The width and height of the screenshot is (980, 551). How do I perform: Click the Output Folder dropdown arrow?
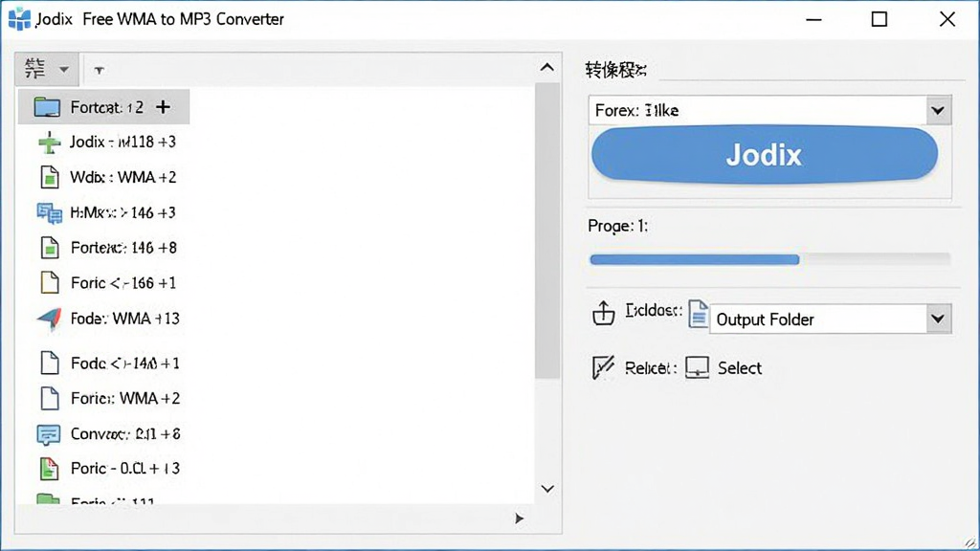(x=938, y=320)
